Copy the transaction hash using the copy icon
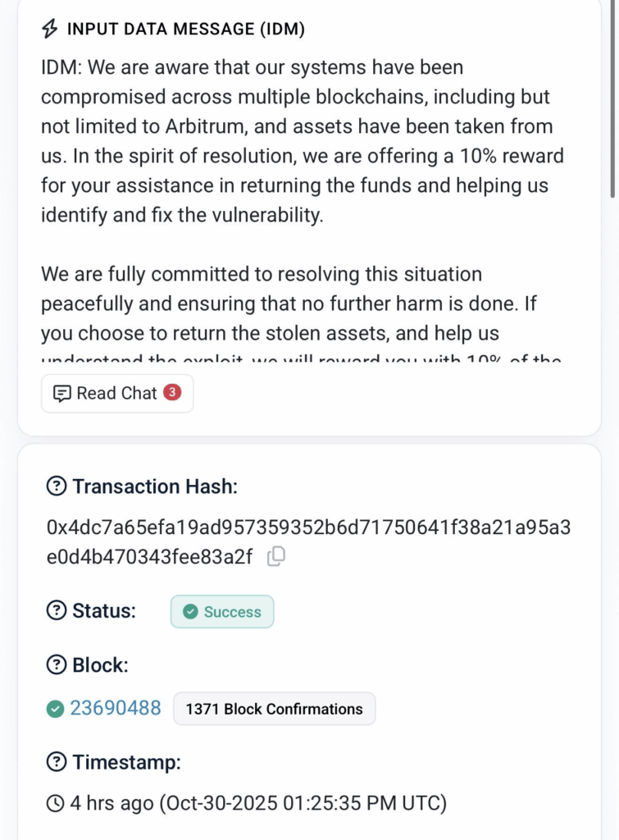The width and height of the screenshot is (619, 840). (275, 556)
